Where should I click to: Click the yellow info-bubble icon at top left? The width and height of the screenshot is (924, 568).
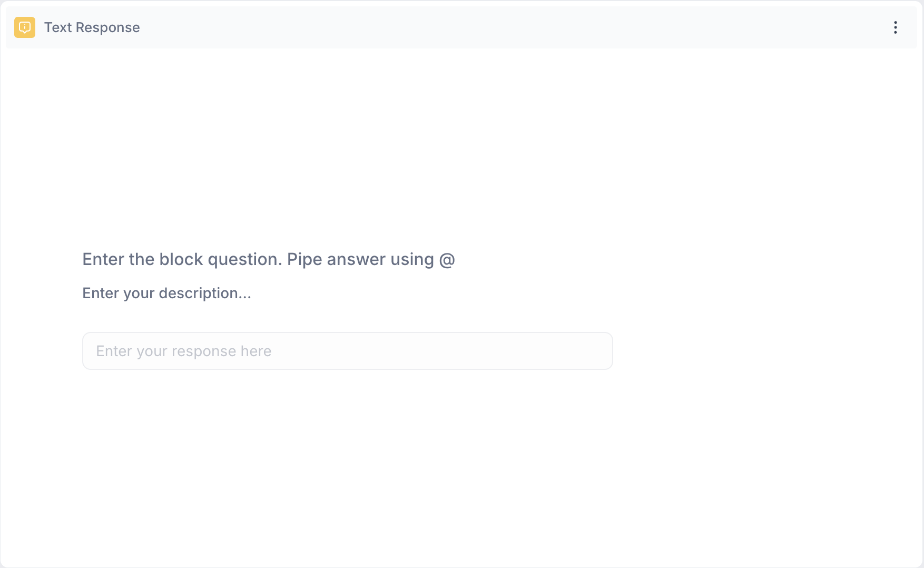25,27
